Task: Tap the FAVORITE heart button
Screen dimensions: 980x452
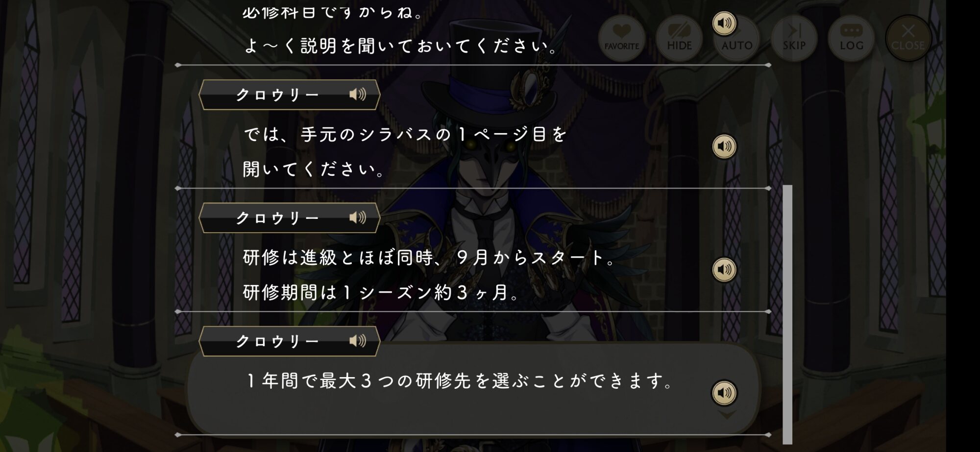Action: click(x=621, y=38)
